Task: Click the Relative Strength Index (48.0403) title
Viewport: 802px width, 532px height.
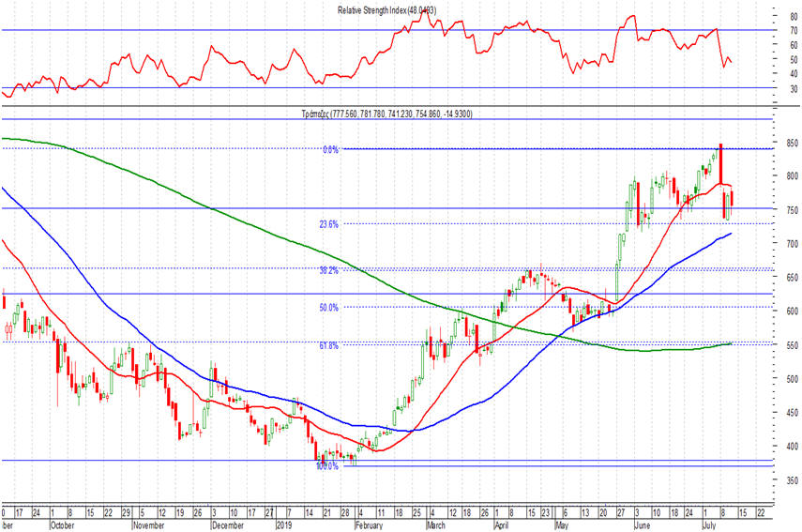Action: [x=387, y=10]
